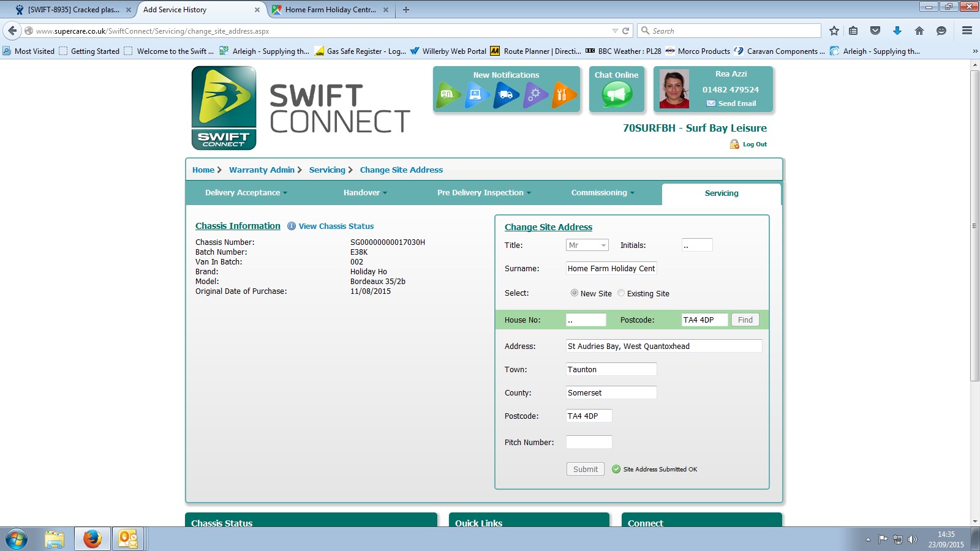Open Firefox downloads arrow

[897, 31]
